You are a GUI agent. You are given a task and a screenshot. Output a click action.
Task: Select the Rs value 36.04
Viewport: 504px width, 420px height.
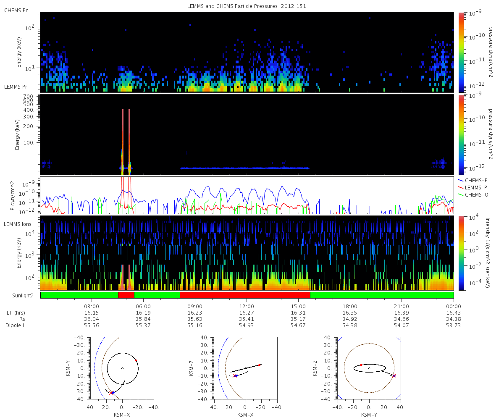pos(92,319)
